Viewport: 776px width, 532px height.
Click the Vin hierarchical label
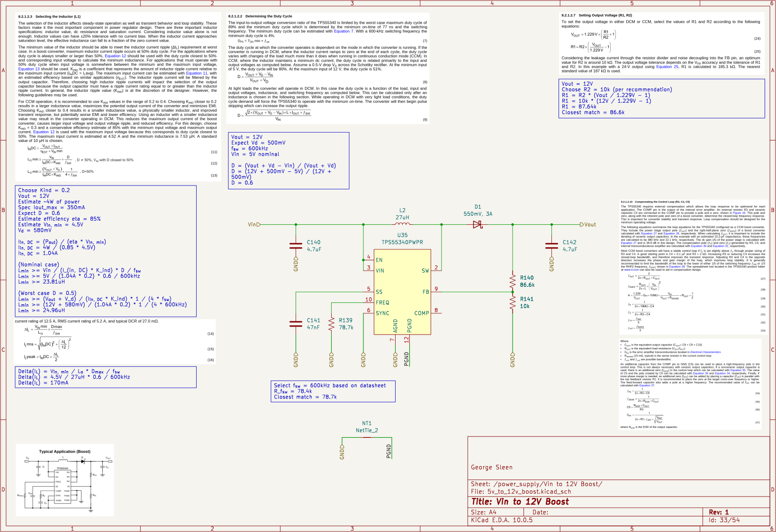click(x=254, y=225)
